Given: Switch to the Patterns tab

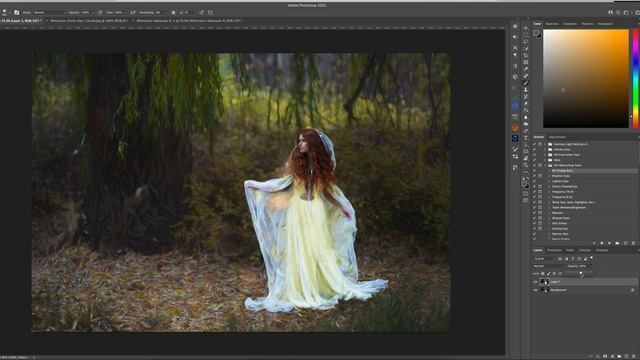Looking at the screenshot, I should pyautogui.click(x=587, y=24).
